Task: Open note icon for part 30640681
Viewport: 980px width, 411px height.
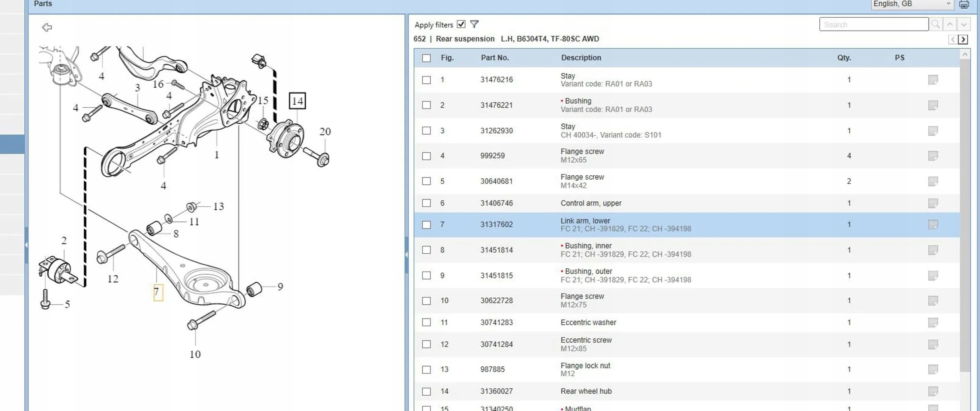Action: pyautogui.click(x=933, y=181)
